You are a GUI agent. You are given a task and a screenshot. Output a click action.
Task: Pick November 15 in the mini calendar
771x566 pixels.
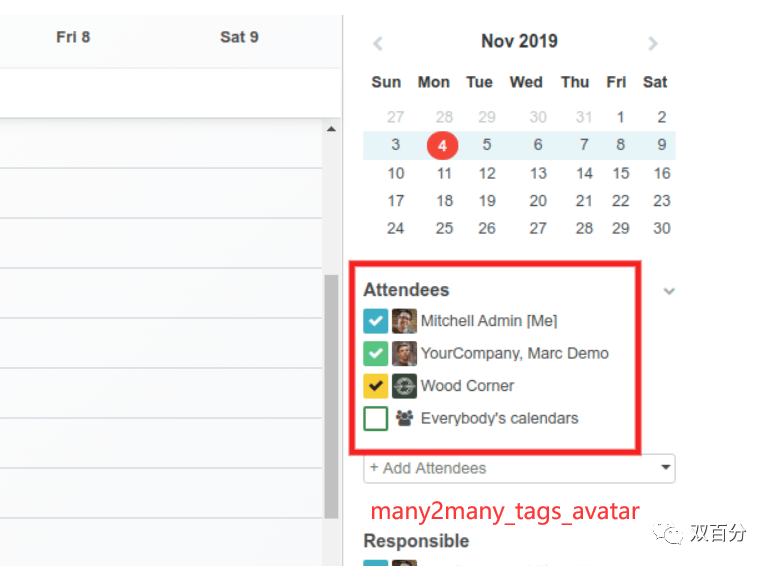tap(621, 173)
